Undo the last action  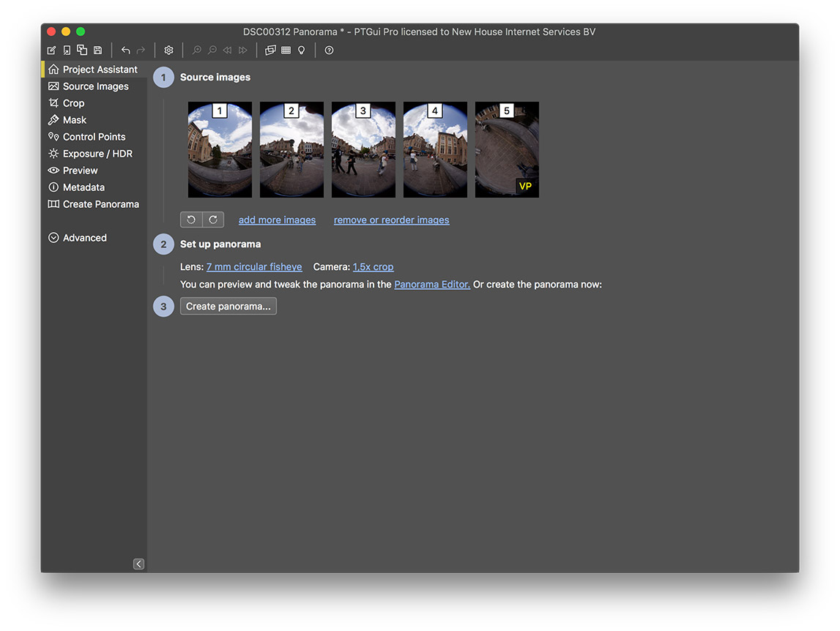point(125,51)
